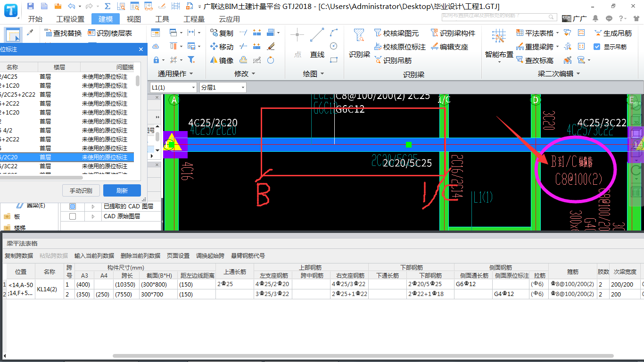Click 查改标高 tool

[535, 60]
